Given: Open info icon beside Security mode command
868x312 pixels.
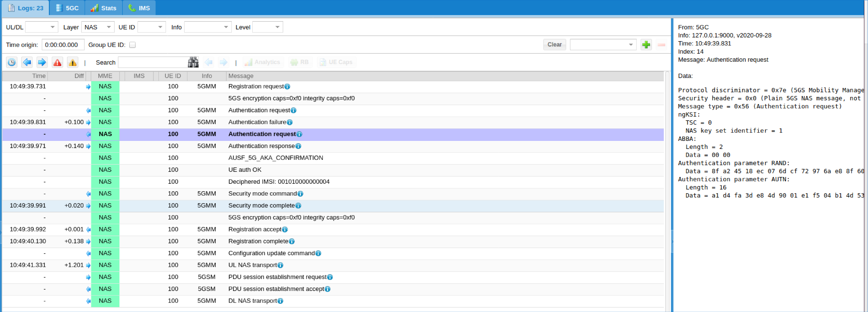Looking at the screenshot, I should tap(300, 194).
